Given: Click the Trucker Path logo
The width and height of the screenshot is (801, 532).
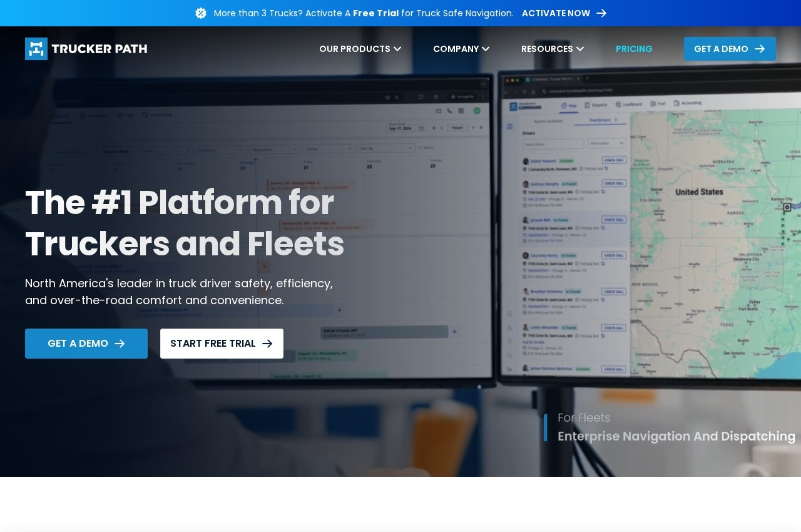Looking at the screenshot, I should coord(86,49).
